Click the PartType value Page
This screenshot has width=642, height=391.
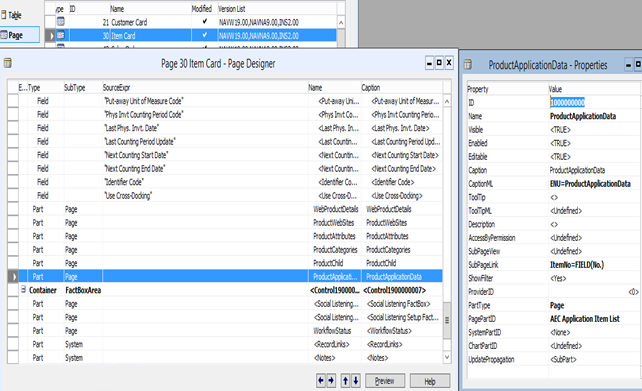557,305
